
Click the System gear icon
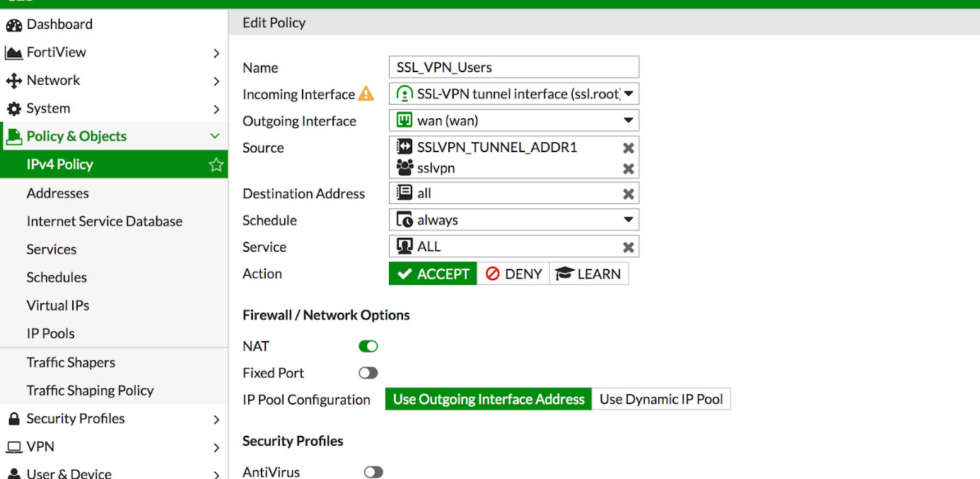coord(13,109)
